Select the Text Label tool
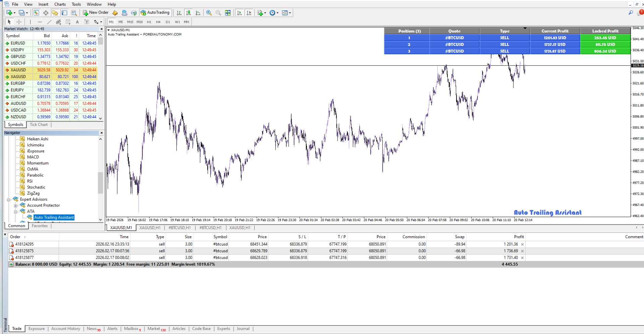 point(87,22)
